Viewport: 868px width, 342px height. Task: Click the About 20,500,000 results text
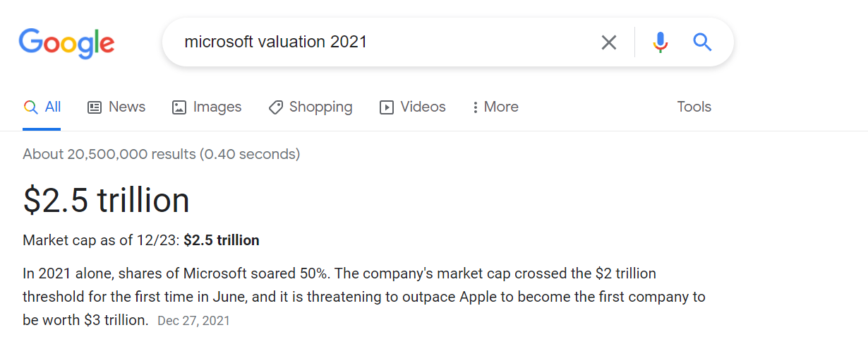coord(162,153)
